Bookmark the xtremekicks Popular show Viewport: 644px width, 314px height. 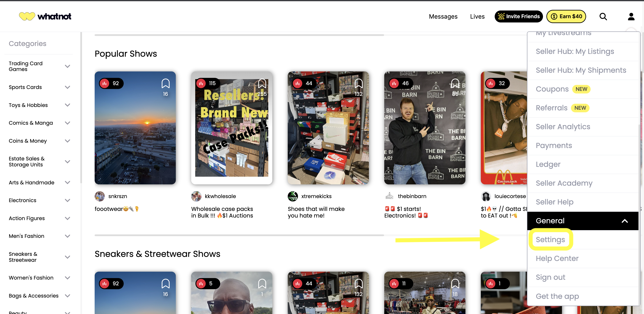tap(358, 83)
